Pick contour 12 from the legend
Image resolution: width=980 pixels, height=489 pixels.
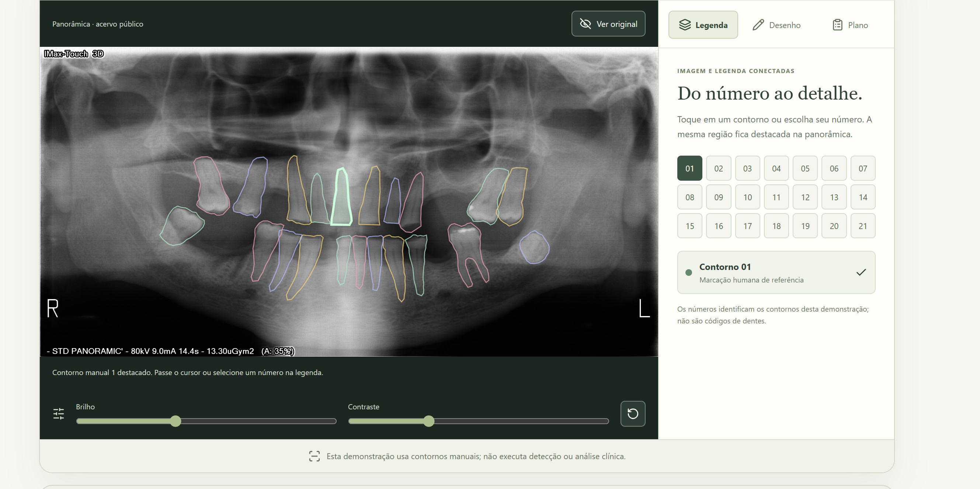click(805, 197)
